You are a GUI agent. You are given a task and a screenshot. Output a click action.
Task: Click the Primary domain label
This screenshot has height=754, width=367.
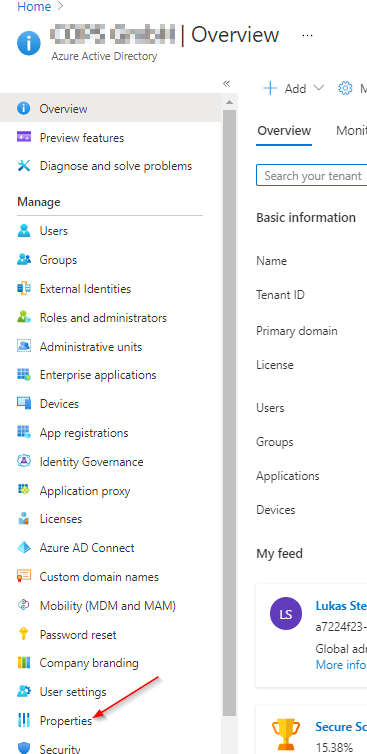click(x=297, y=331)
